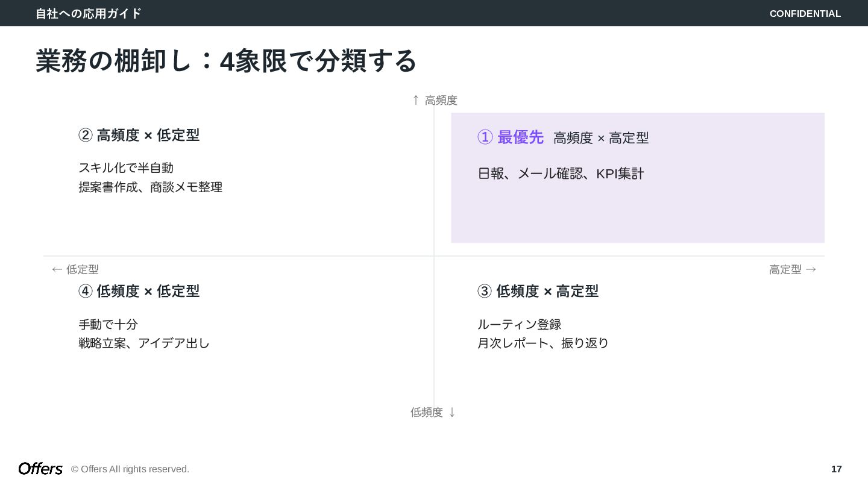
Task: Click the circled number ③ marker
Action: click(485, 291)
